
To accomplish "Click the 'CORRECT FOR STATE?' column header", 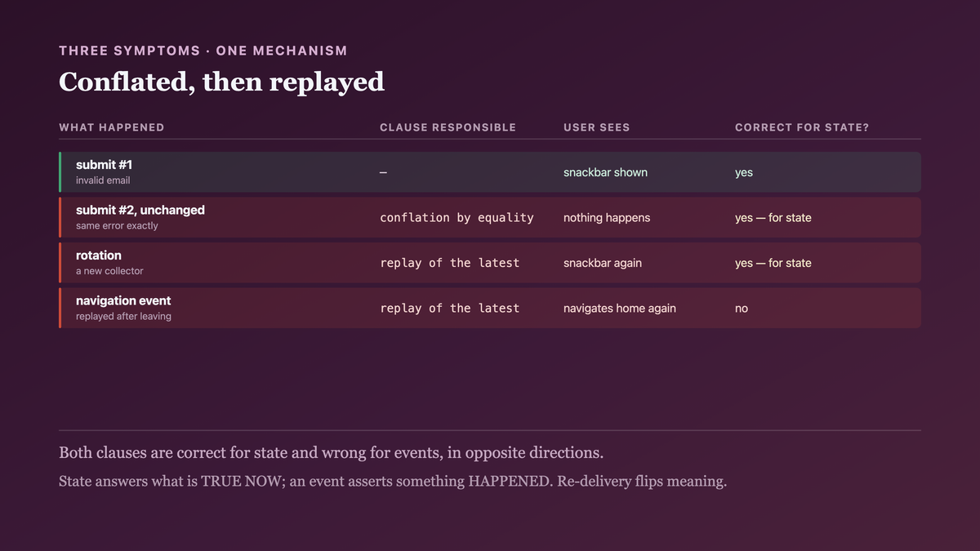I will [x=802, y=127].
